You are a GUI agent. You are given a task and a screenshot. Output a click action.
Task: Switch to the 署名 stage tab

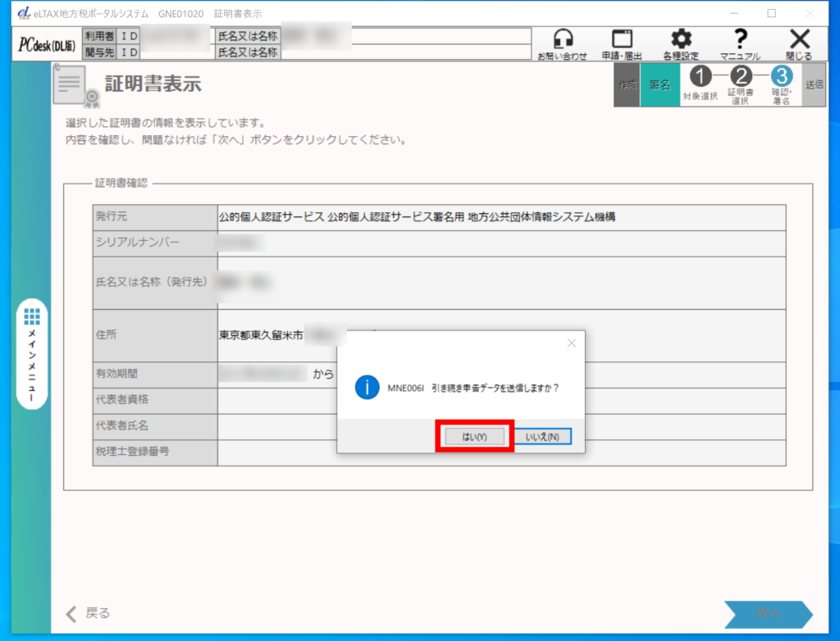pyautogui.click(x=660, y=84)
